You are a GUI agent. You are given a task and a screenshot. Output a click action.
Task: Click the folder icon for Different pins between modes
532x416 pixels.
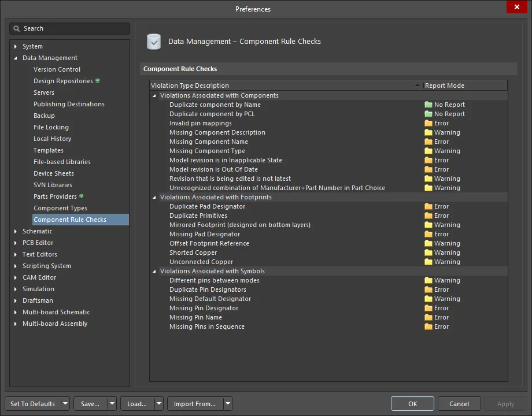coord(428,280)
